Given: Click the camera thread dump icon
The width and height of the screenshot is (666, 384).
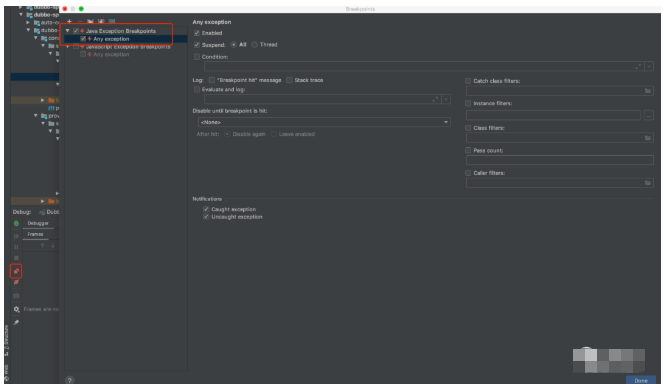Looking at the screenshot, I should (x=16, y=295).
